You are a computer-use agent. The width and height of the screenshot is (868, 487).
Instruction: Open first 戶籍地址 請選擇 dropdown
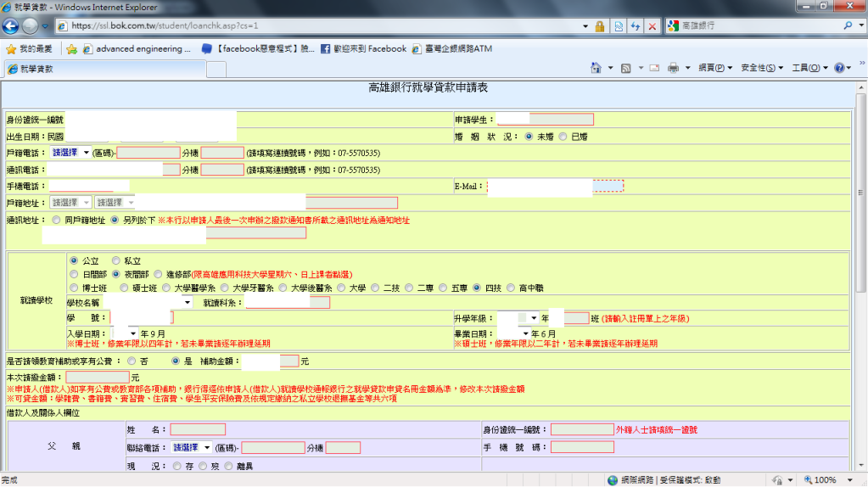click(70, 203)
